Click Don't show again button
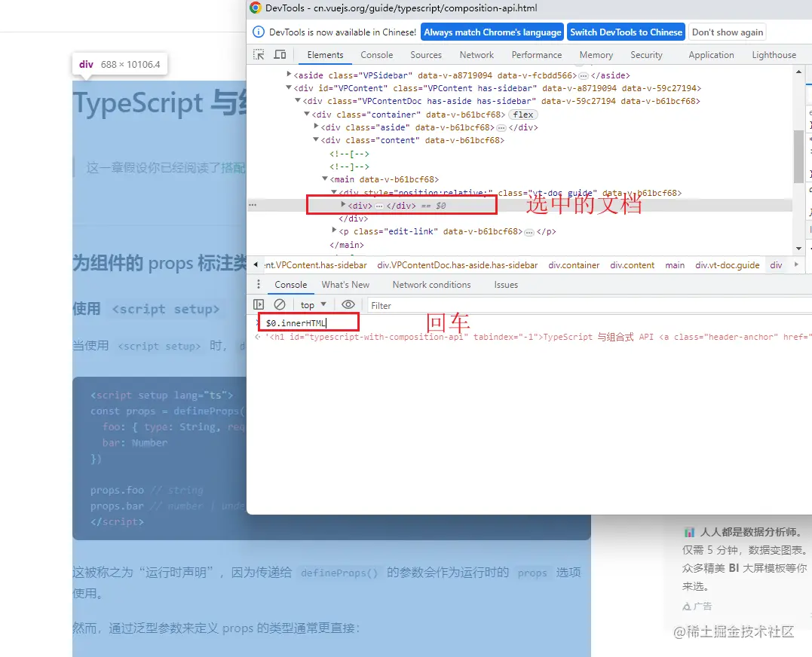Screen dimensions: 812x657 pyautogui.click(x=728, y=32)
